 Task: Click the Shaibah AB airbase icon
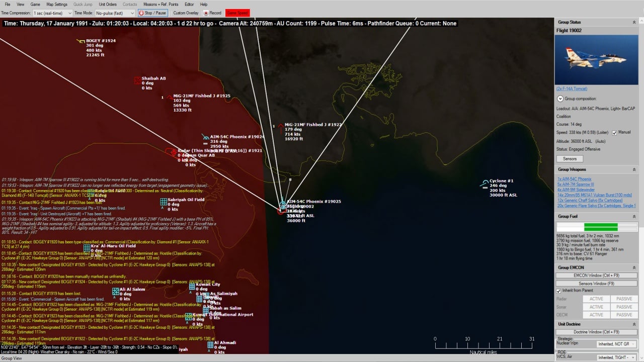click(x=137, y=80)
